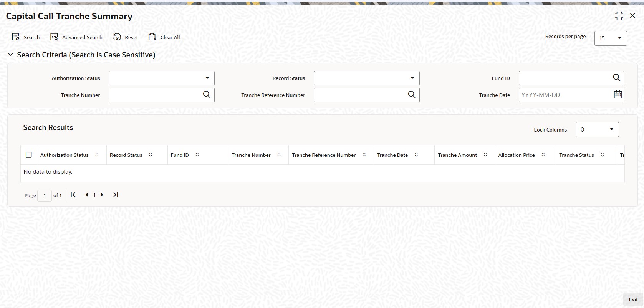Screen dimensions: 644x308
Task: Open the Tranche Number lookup magnifier
Action: (x=207, y=95)
